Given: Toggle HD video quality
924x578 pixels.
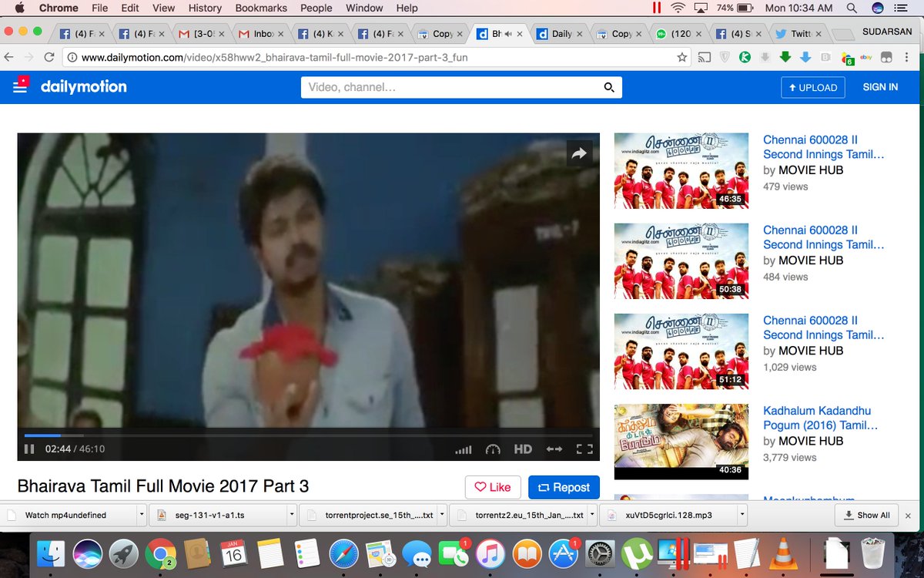Looking at the screenshot, I should [523, 449].
